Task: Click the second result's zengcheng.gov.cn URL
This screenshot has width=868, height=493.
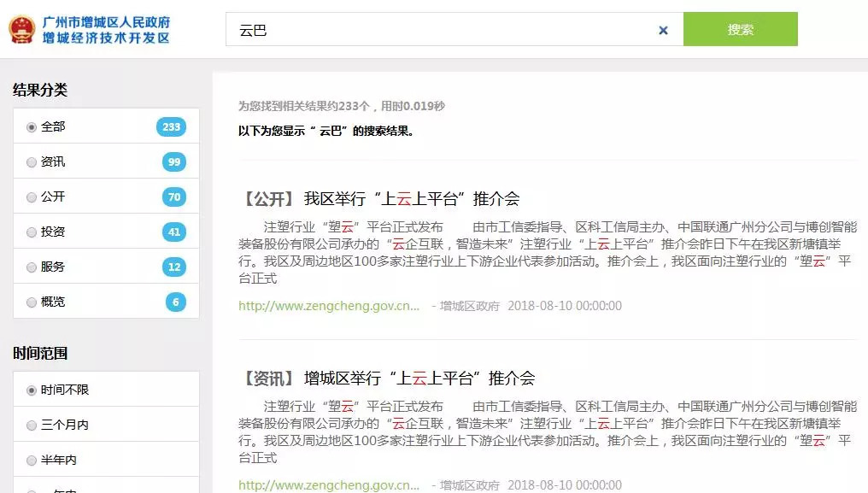Action: point(329,484)
